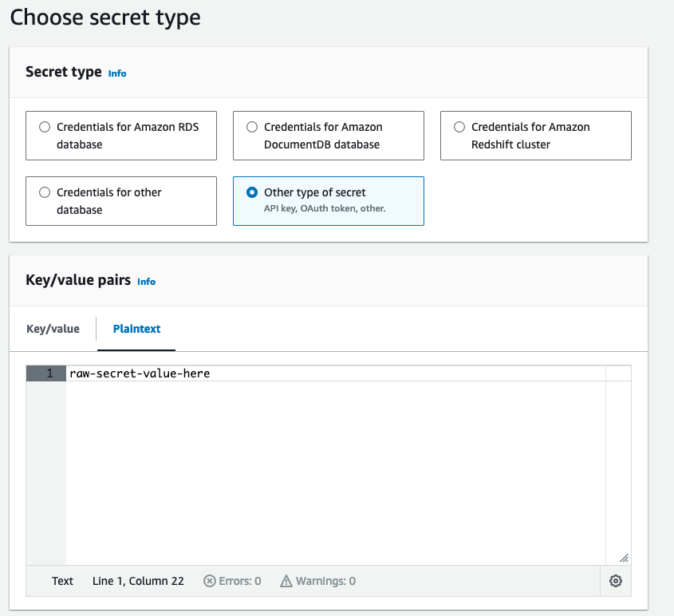This screenshot has height=616, width=674.
Task: Click the Text syntax mode label
Action: [x=62, y=581]
